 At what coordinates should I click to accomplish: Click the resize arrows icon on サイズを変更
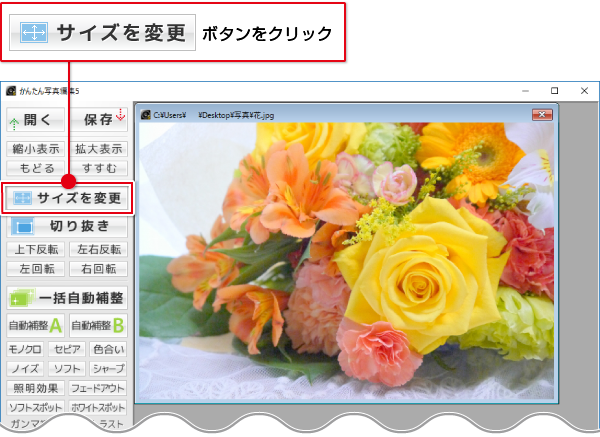tap(23, 198)
